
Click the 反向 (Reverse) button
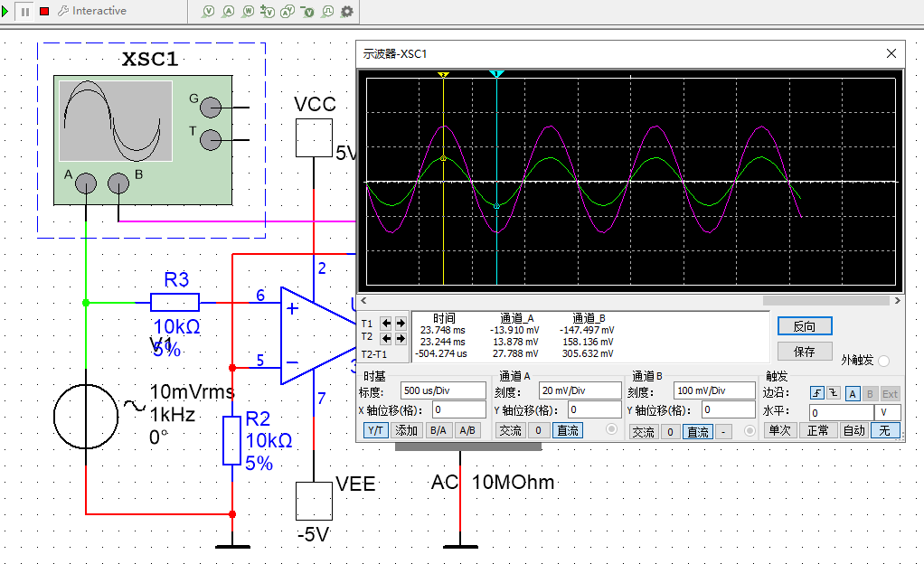[805, 326]
